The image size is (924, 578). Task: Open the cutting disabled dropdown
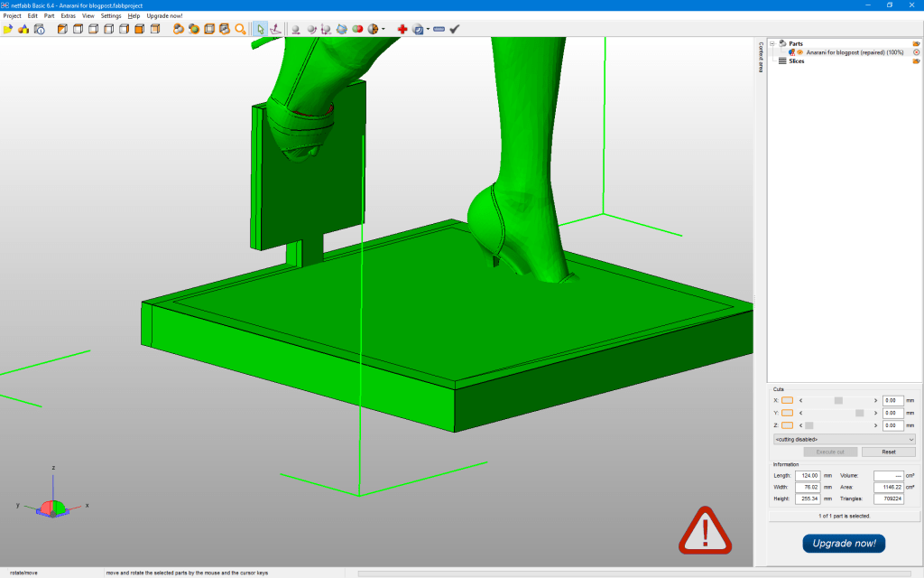pos(844,439)
